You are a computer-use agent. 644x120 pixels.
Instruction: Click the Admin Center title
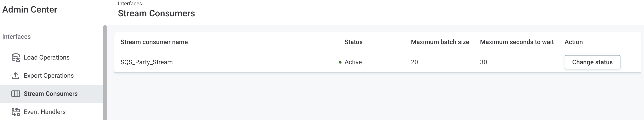30,10
